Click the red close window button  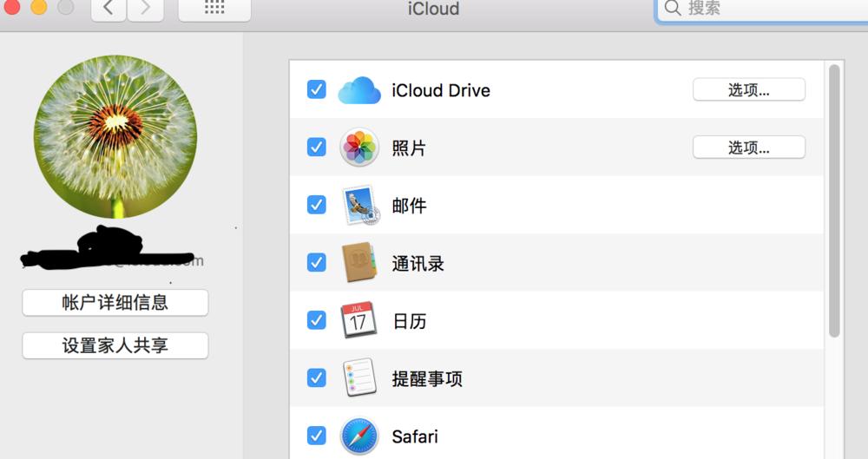[11, 7]
